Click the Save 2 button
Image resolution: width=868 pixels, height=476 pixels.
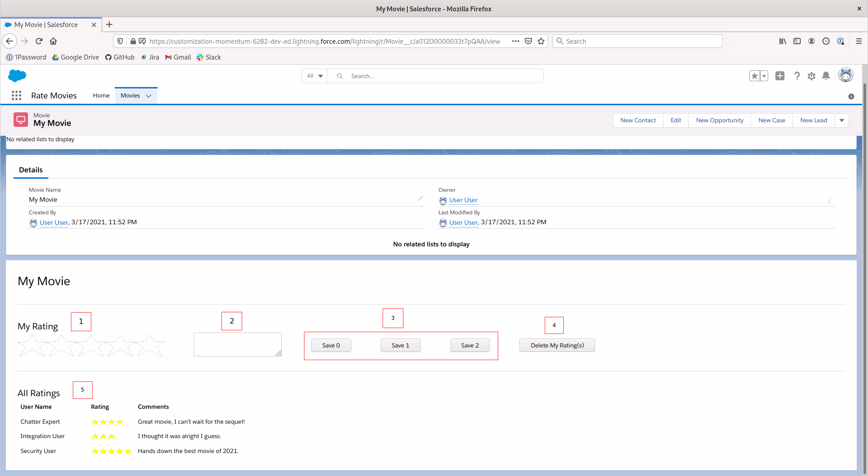coord(470,345)
